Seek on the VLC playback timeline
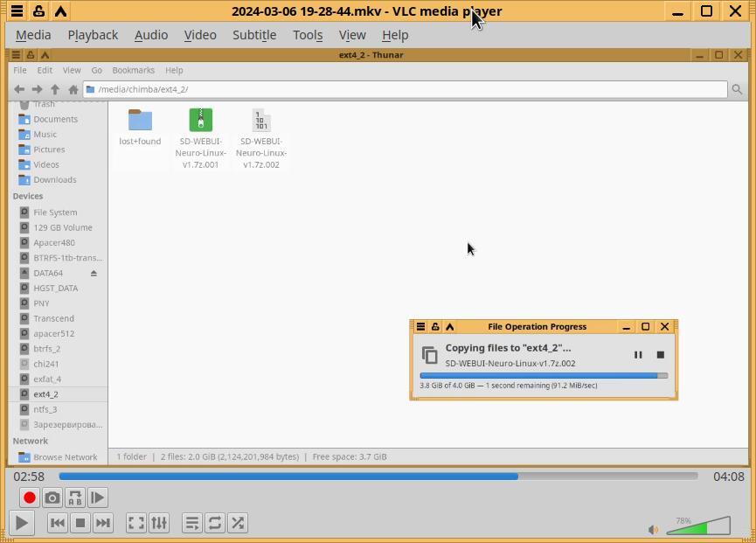Image resolution: width=756 pixels, height=543 pixels. coord(378,477)
